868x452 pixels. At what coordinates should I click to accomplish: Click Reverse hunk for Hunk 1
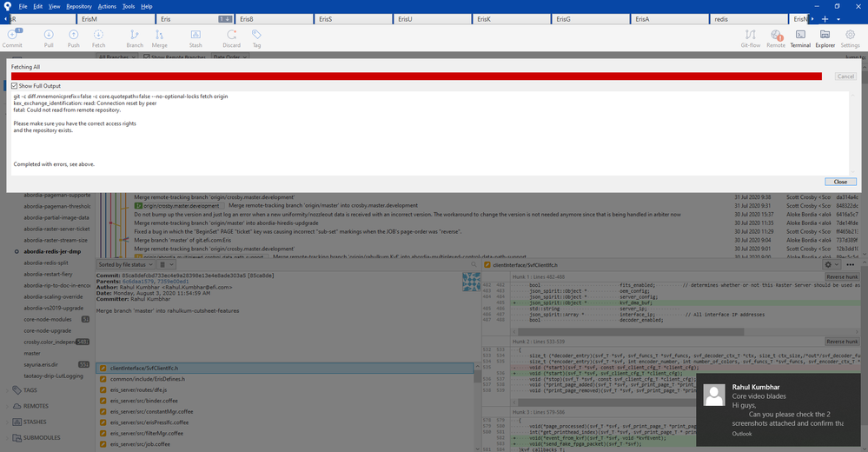(842, 276)
